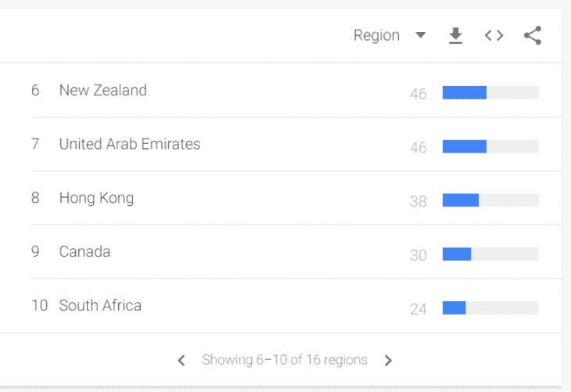Open the South Africa region entry
571x392 pixels.
click(x=100, y=305)
